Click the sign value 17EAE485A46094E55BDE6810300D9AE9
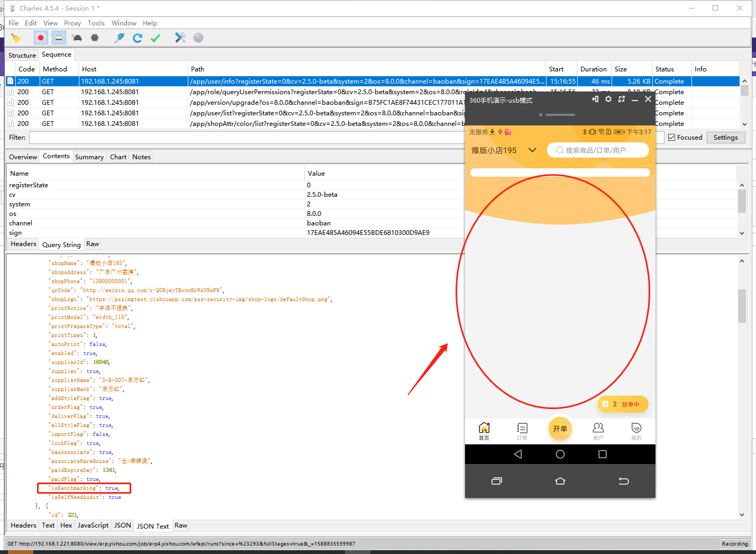The height and width of the screenshot is (554, 756). (x=368, y=233)
